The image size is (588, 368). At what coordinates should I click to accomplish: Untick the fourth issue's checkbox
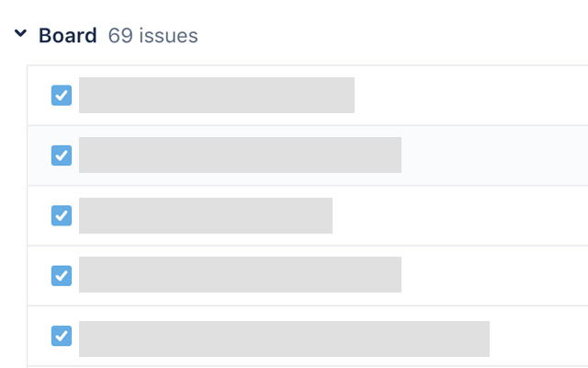tap(62, 275)
